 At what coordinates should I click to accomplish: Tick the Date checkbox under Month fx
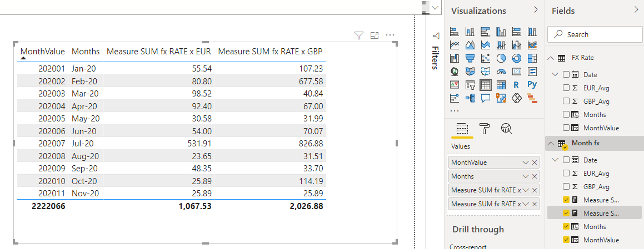click(566, 160)
